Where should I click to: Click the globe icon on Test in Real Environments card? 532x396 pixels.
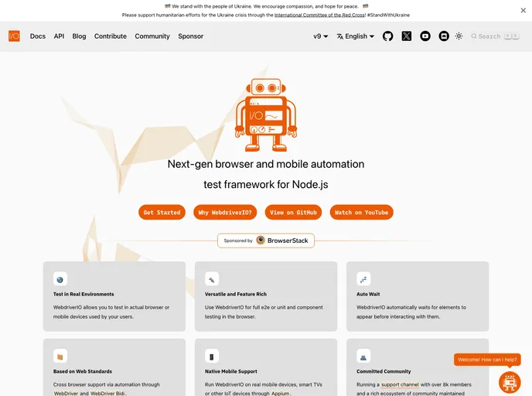(x=60, y=280)
